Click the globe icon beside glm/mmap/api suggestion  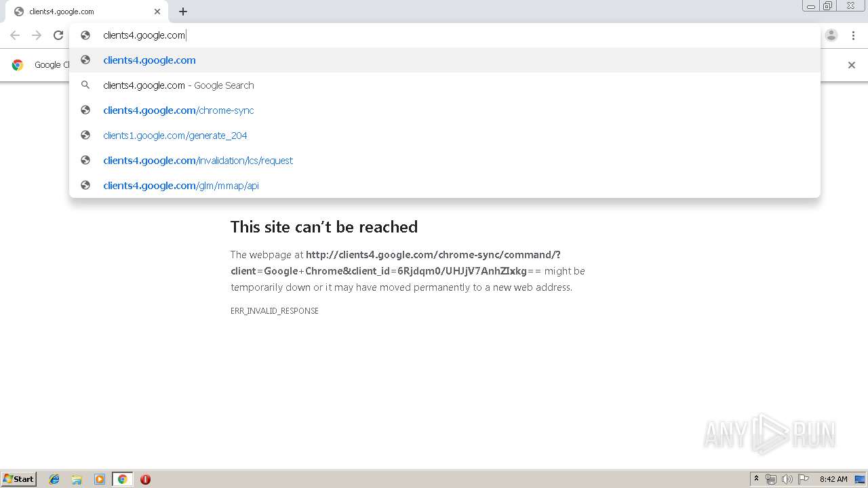tap(85, 185)
